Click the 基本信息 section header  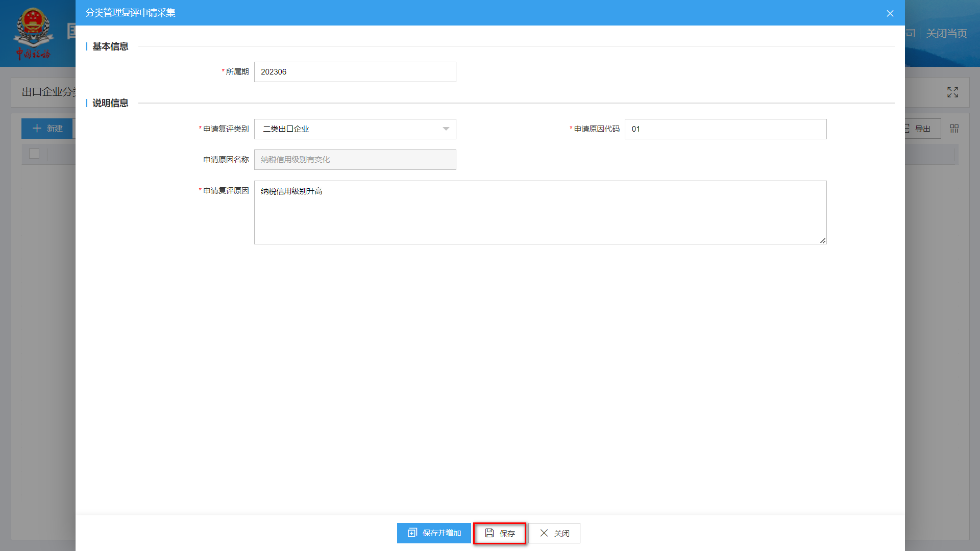pyautogui.click(x=110, y=46)
